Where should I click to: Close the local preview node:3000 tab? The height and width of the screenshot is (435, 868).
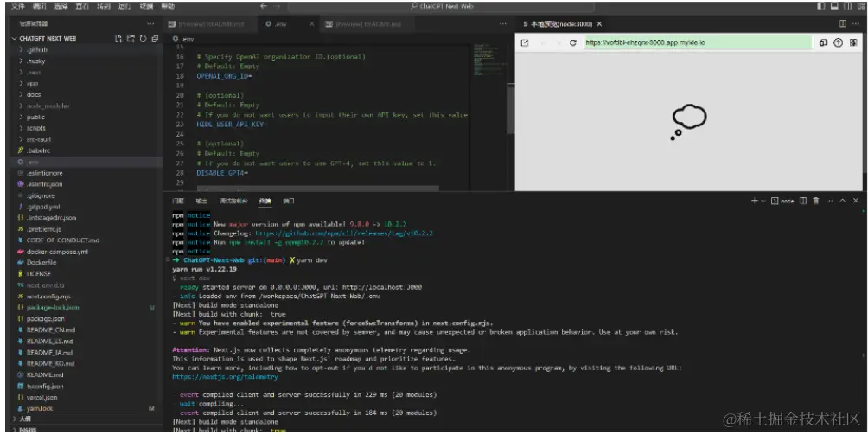coord(599,24)
